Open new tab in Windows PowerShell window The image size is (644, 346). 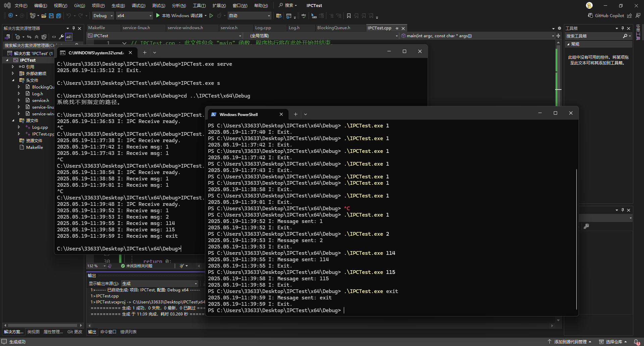(x=296, y=114)
